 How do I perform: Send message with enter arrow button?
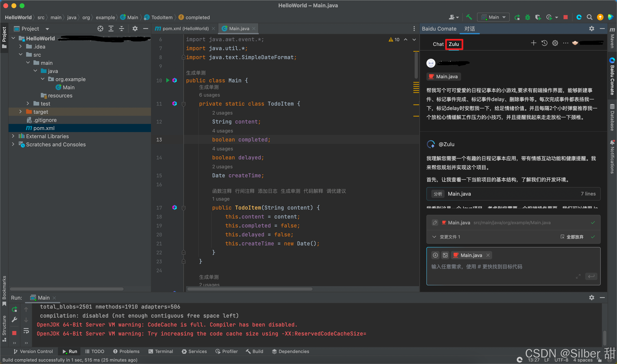(x=591, y=276)
